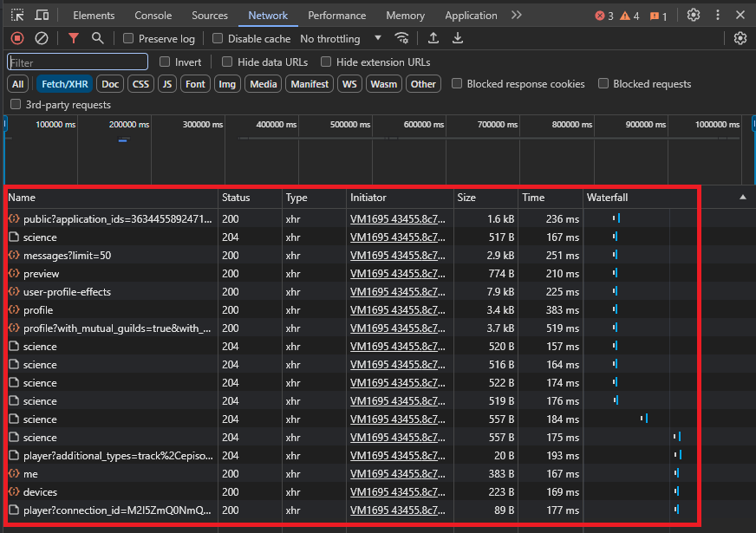Switch to the Elements tab
Image resolution: width=756 pixels, height=533 pixels.
[x=94, y=16]
